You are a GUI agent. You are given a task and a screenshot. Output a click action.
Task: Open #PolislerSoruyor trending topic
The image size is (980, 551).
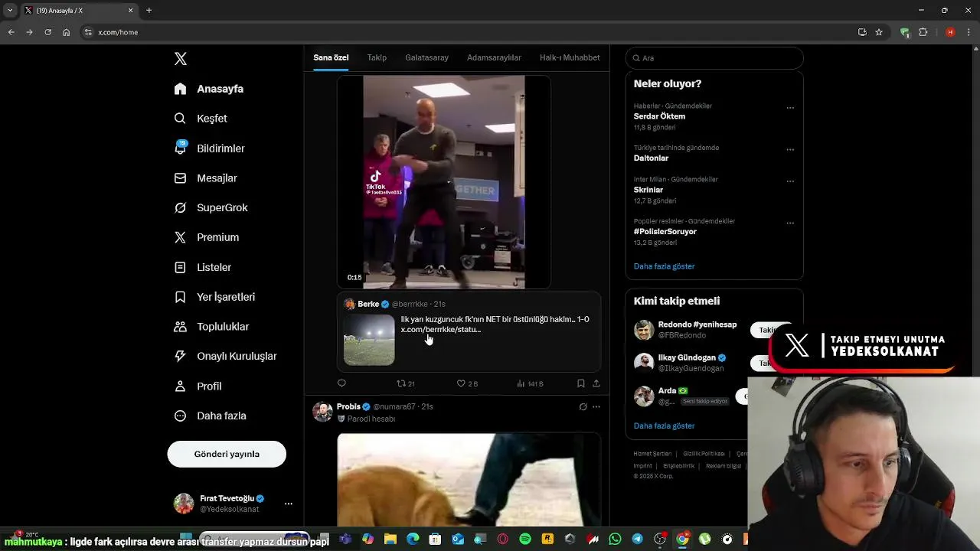pyautogui.click(x=665, y=231)
